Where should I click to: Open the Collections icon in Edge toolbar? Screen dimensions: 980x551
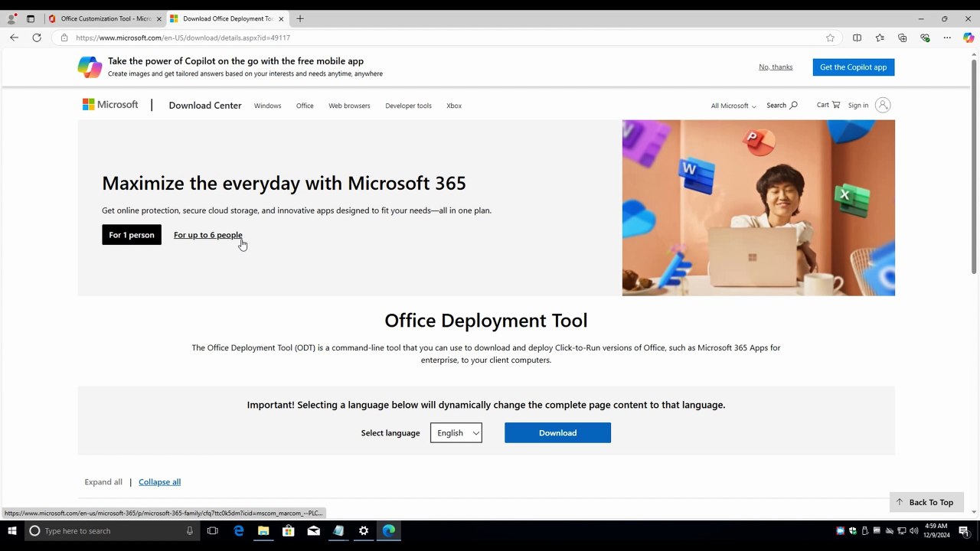click(x=902, y=37)
